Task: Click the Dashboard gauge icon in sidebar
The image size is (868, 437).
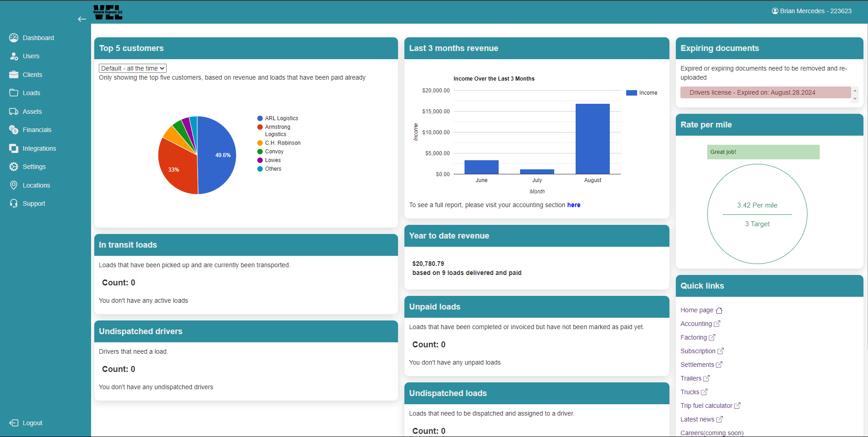Action: coord(14,38)
